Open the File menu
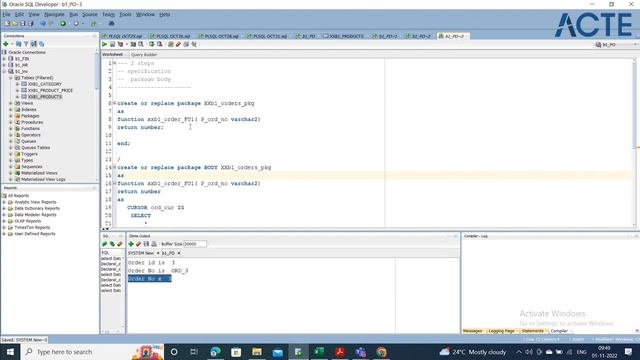 point(7,14)
